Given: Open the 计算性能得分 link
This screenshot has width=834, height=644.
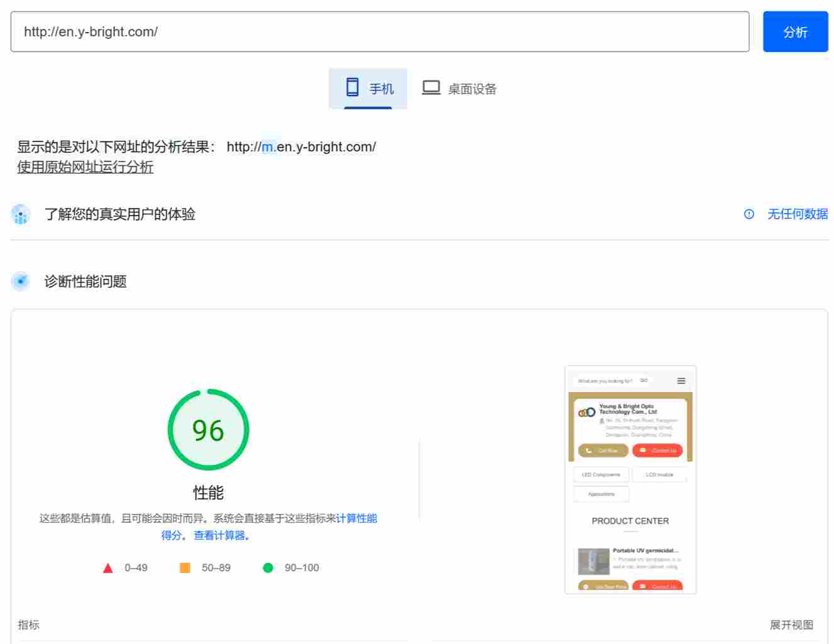Looking at the screenshot, I should point(358,518).
